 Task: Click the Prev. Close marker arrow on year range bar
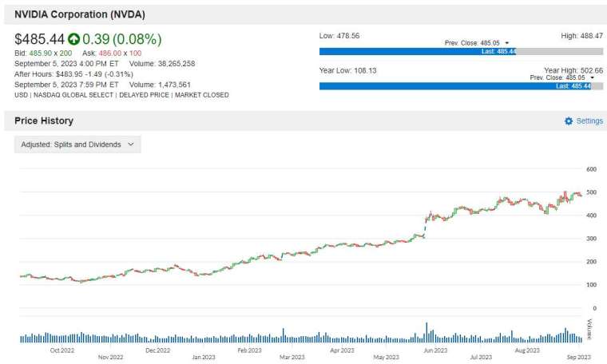(x=593, y=78)
